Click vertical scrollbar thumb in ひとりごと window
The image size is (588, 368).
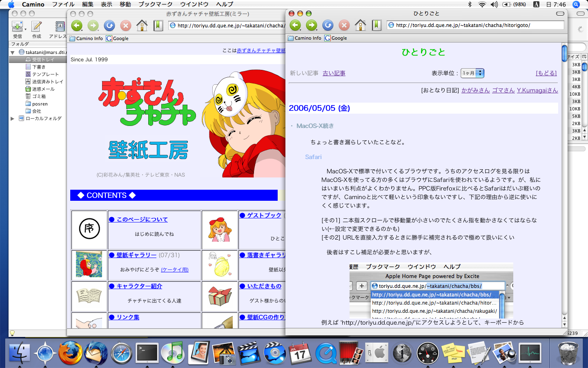click(x=564, y=54)
